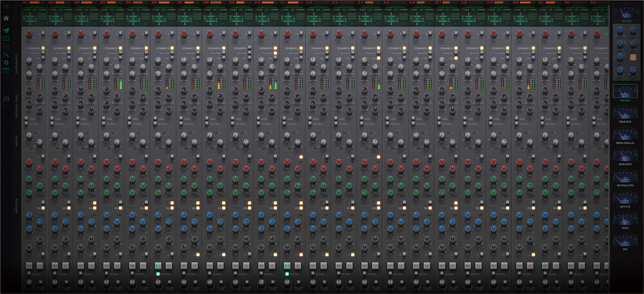Solo channel 002
Viewport: 644px width, 294px height.
pos(54,266)
